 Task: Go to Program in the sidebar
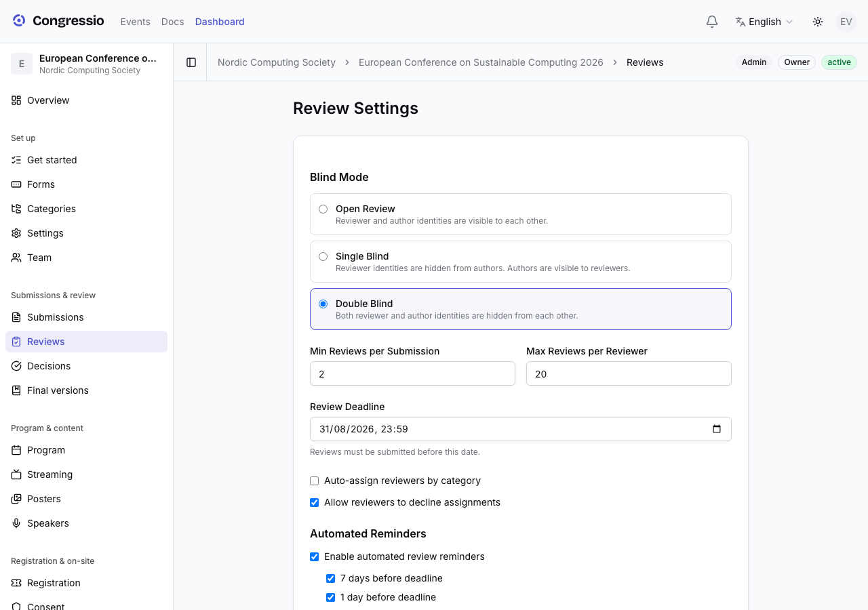[87, 450]
